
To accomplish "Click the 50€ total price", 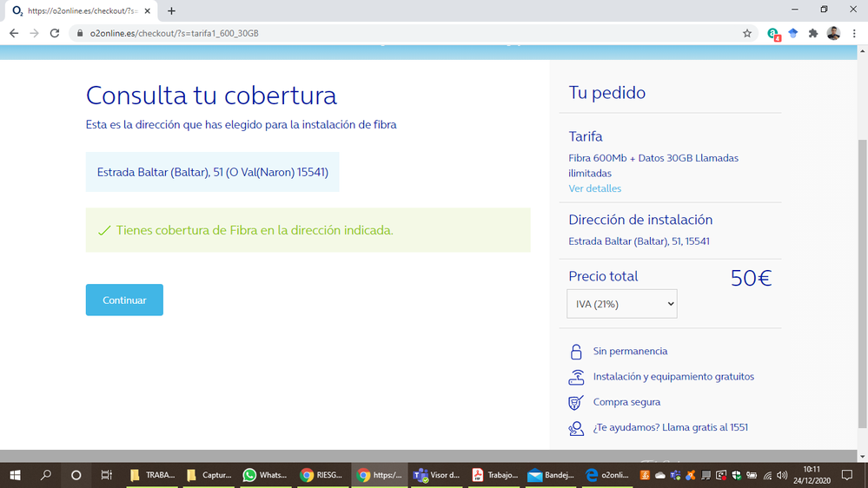I will click(751, 278).
